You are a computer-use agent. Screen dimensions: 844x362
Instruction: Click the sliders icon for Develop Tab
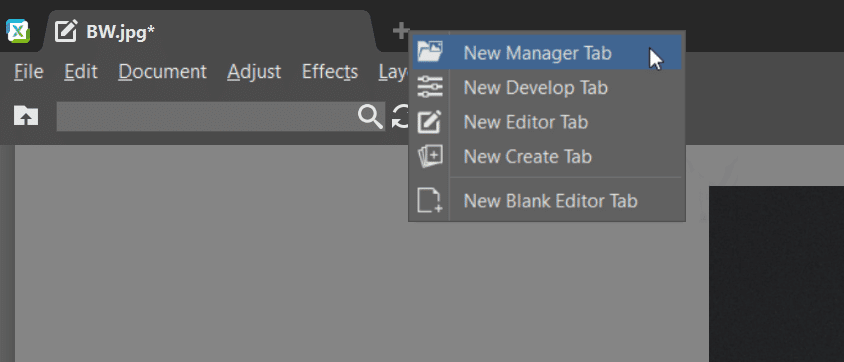(x=430, y=87)
